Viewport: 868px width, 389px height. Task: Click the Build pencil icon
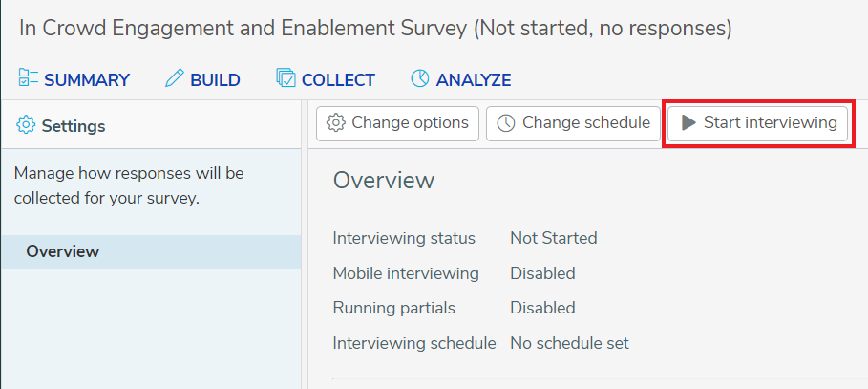[174, 78]
